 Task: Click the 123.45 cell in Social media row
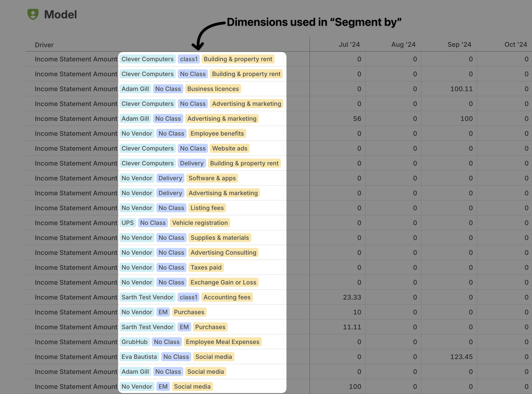(x=461, y=357)
